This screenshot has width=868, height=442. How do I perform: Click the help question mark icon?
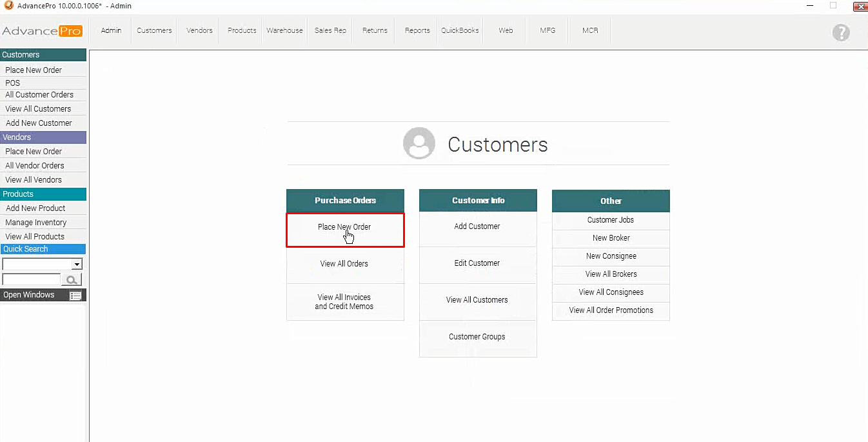pyautogui.click(x=841, y=32)
